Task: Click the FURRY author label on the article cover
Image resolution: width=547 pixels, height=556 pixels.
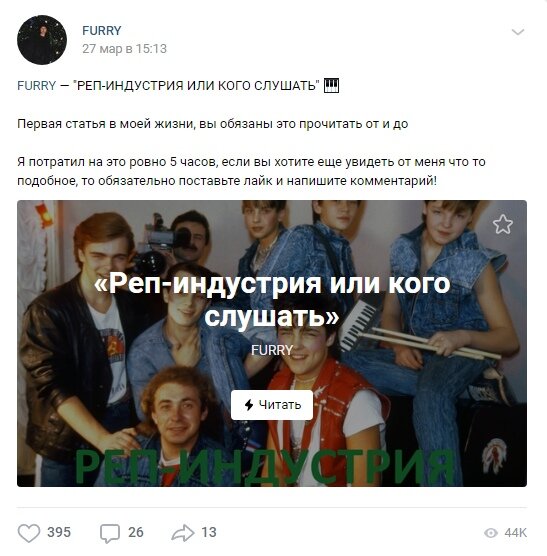Action: (x=272, y=350)
